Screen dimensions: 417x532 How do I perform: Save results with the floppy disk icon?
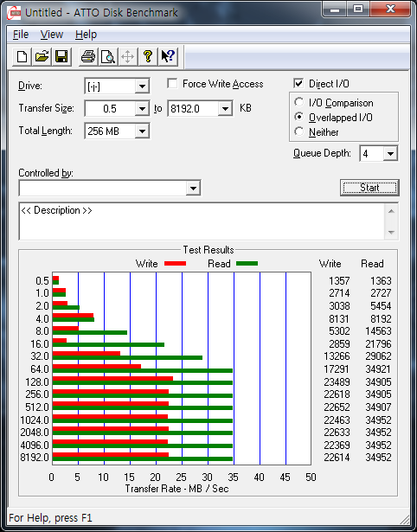(x=61, y=56)
